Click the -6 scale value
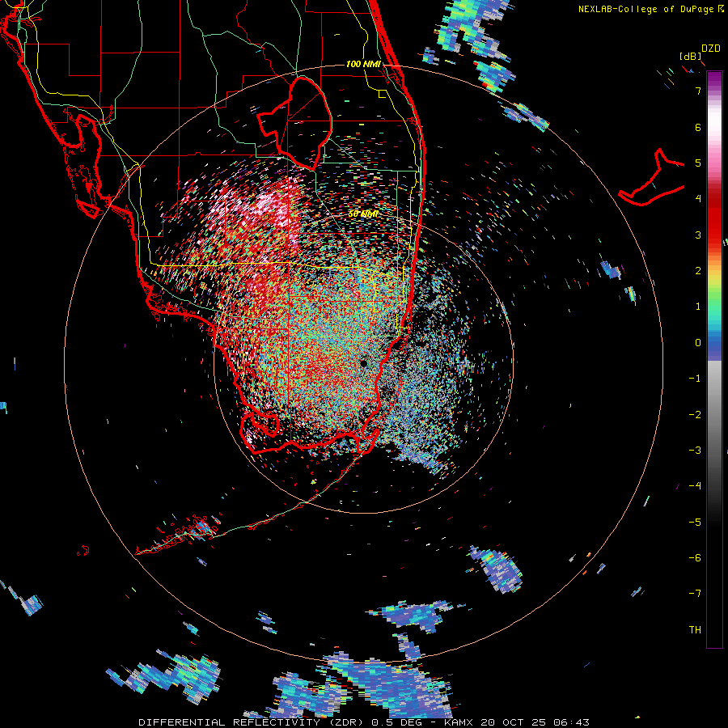Image resolution: width=728 pixels, height=728 pixels. click(695, 558)
